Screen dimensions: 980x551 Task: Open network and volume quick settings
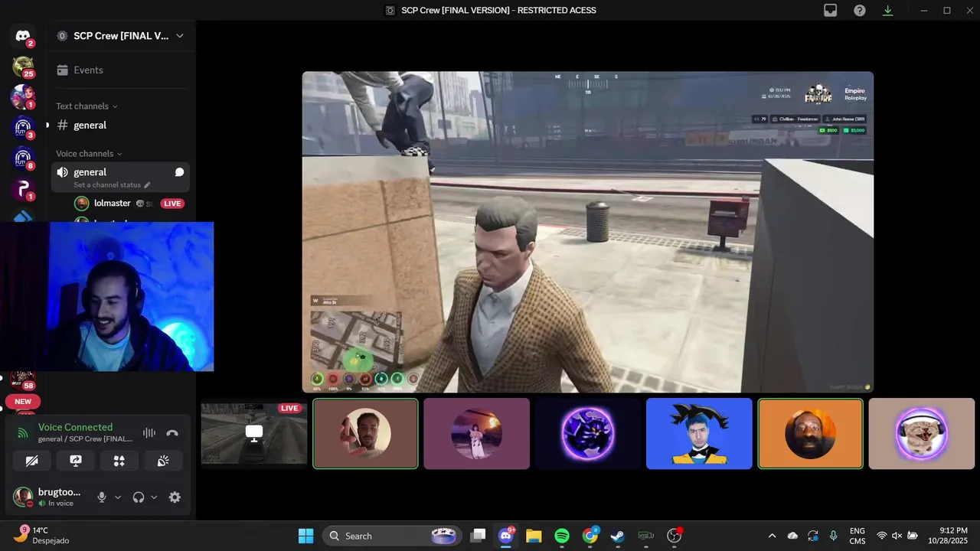[x=897, y=536]
